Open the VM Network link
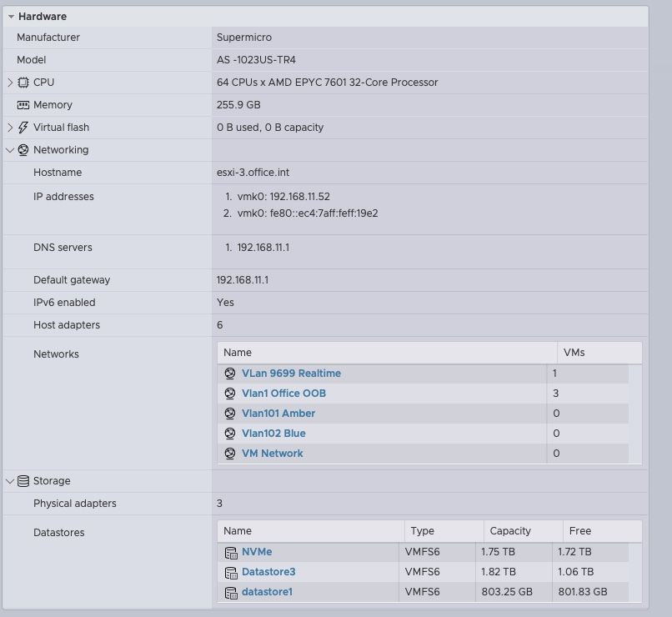Screen dimensions: 672x617 pos(272,454)
